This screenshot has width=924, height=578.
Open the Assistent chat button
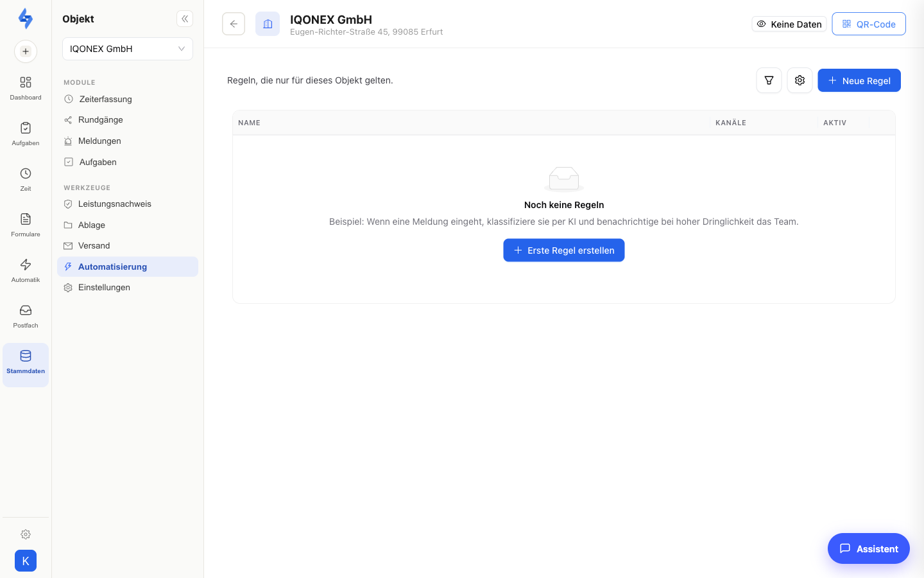[869, 548]
